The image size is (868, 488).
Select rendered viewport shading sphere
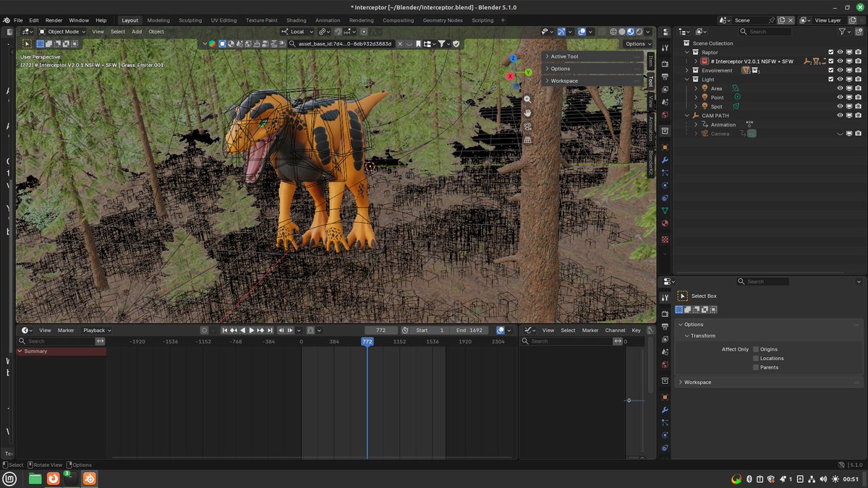[x=638, y=32]
